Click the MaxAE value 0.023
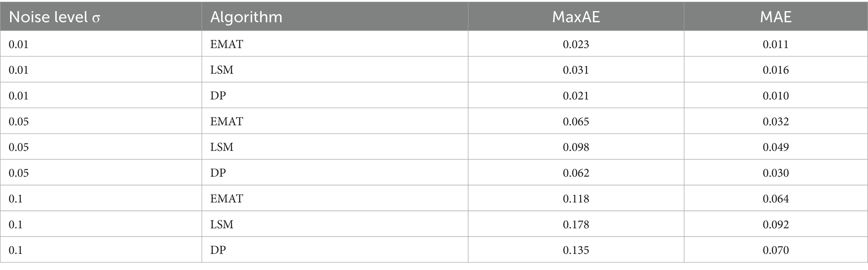Image resolution: width=868 pixels, height=270 pixels. pos(576,44)
